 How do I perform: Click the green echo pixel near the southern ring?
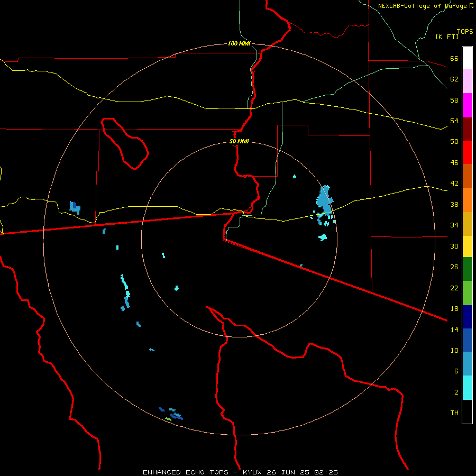click(168, 419)
